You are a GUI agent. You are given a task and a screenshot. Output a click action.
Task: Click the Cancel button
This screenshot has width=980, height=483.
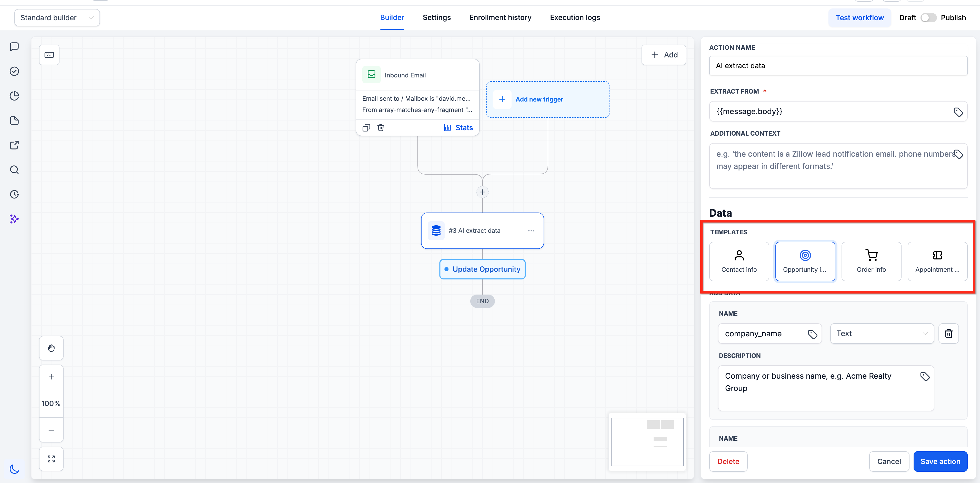(889, 461)
